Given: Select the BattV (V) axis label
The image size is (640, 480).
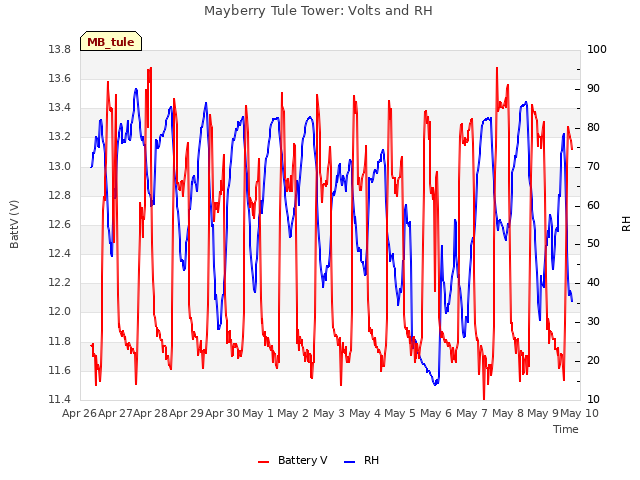Looking at the screenshot, I should [x=14, y=224].
